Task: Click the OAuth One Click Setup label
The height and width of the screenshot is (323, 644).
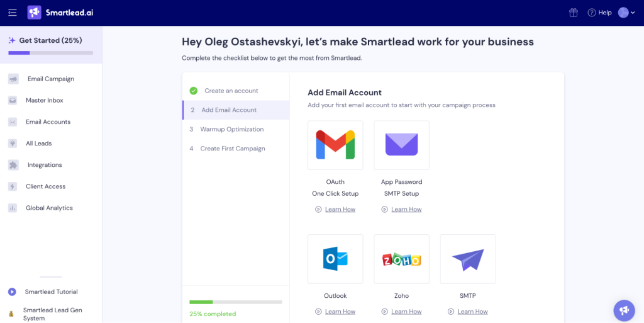Action: tap(335, 188)
